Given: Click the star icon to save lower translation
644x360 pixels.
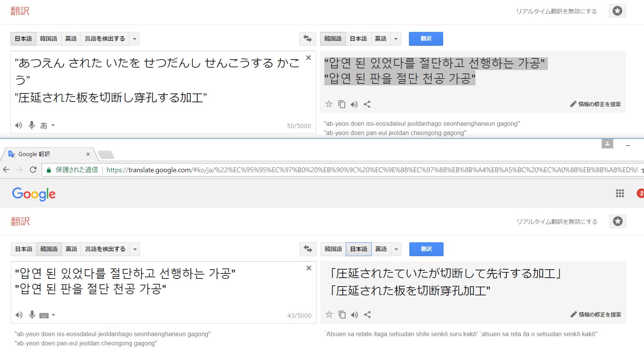Looking at the screenshot, I should (x=329, y=315).
